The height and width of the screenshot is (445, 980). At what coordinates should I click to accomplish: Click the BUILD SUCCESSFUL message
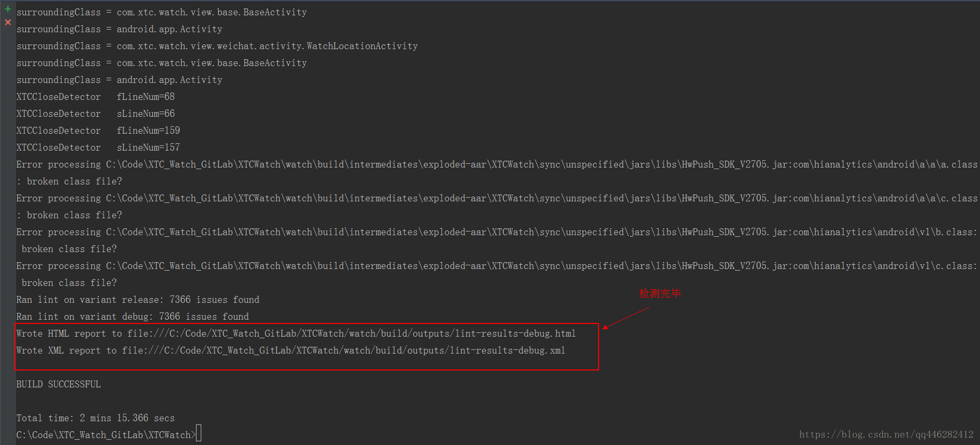(x=58, y=384)
